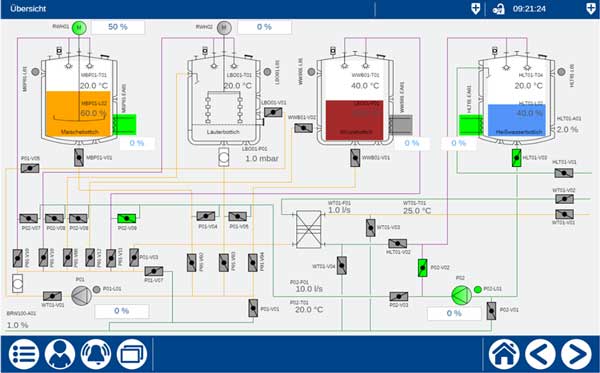Viewport: 600px width, 373px height.
Task: Click the shield icon left of the clock
Action: tap(475, 9)
